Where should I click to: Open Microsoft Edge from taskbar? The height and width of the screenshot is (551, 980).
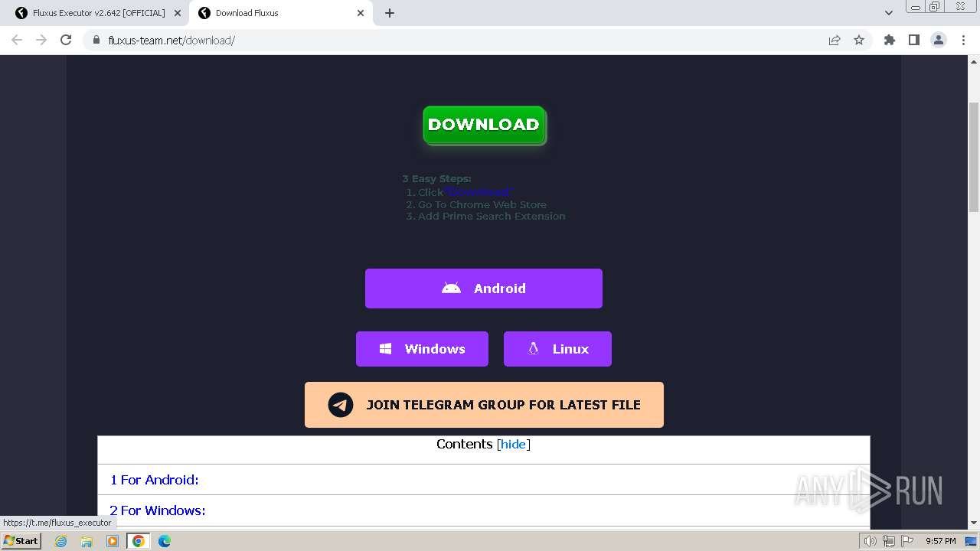click(x=165, y=541)
